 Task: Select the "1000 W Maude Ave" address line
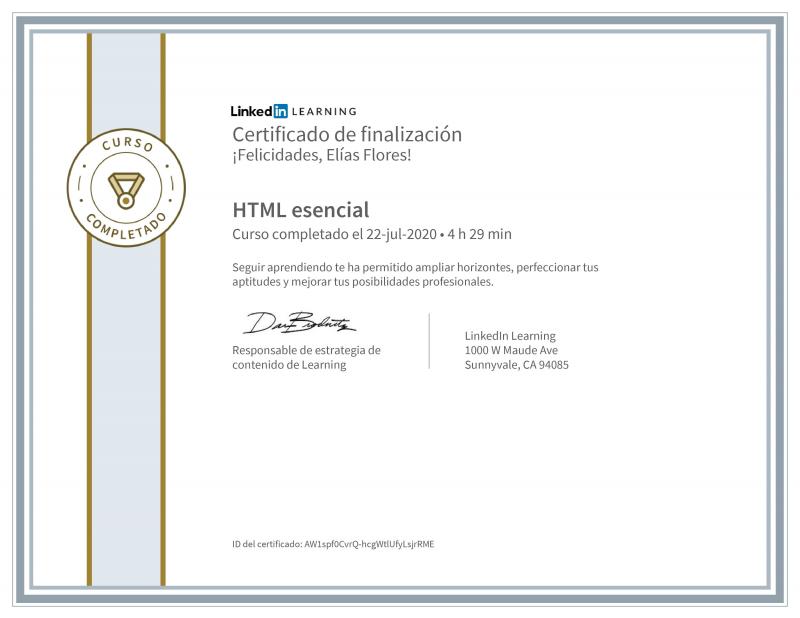click(x=511, y=350)
